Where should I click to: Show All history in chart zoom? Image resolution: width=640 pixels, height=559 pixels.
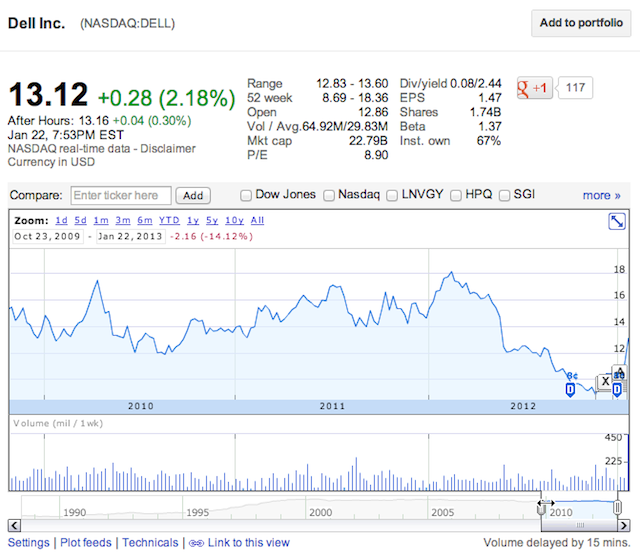[257, 220]
